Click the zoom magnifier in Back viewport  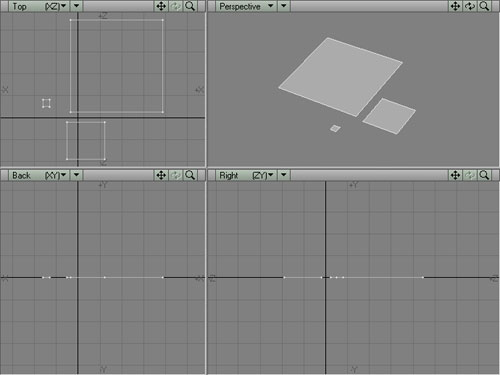(190, 175)
